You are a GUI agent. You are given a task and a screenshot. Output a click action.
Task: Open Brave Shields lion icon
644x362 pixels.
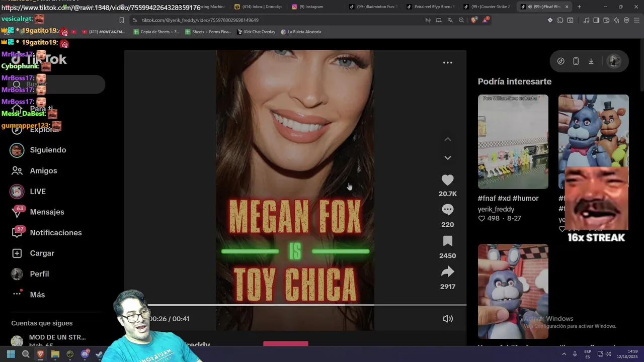473,20
